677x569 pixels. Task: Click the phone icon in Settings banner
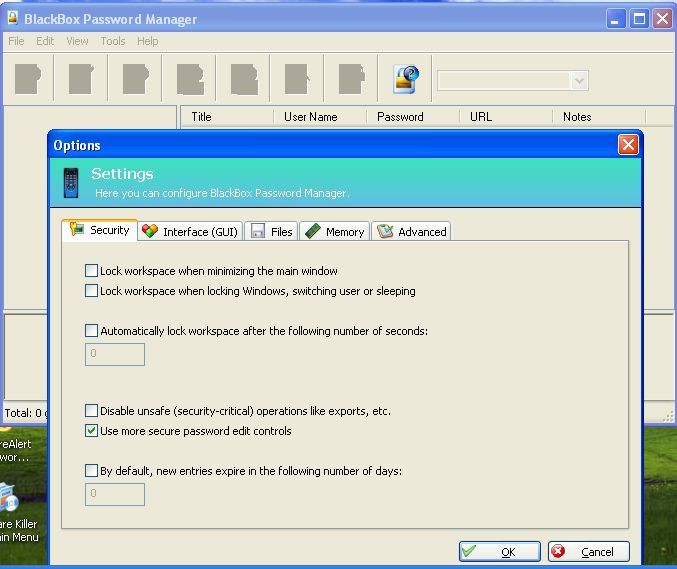71,183
